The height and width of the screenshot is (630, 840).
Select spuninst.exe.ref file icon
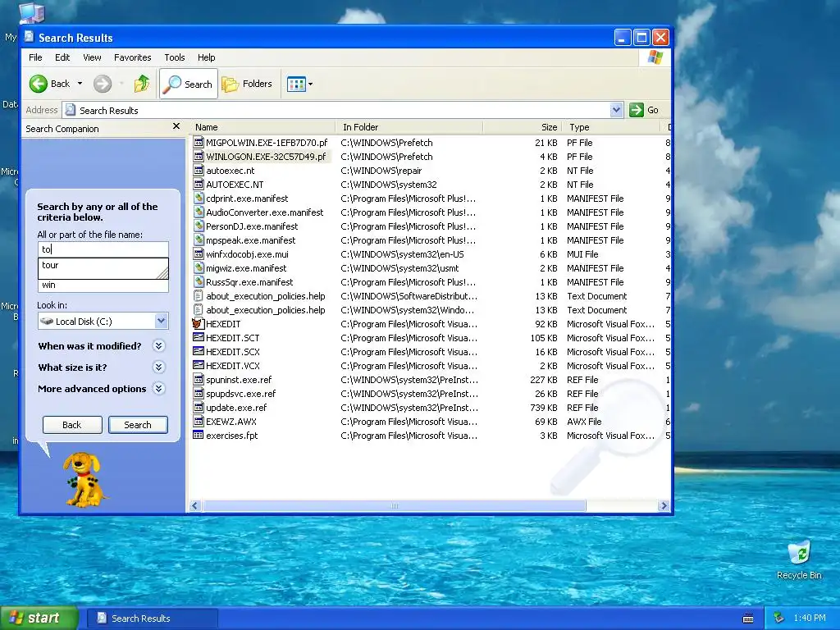click(x=199, y=379)
